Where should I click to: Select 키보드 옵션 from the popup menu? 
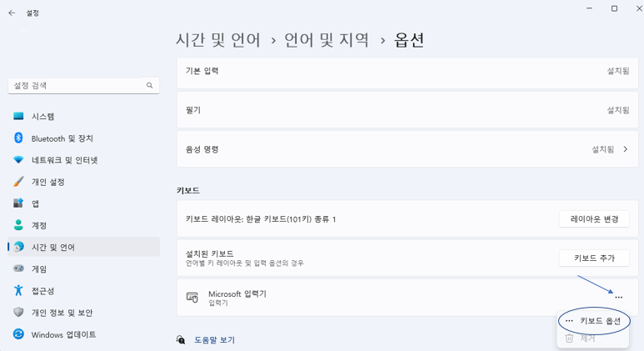coord(600,321)
